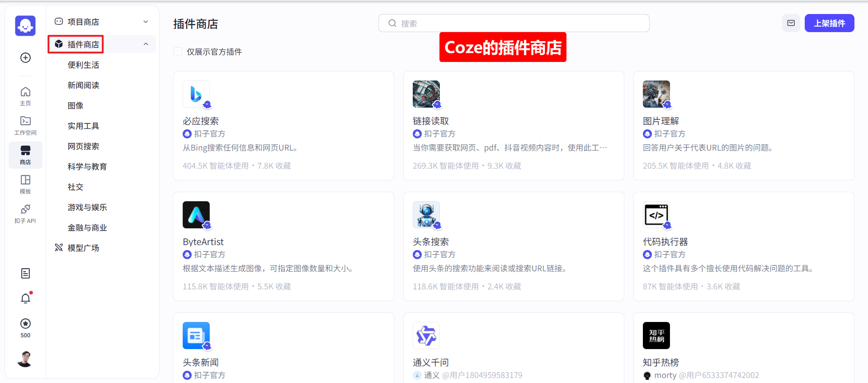Select 游戏与娱乐 category
Image resolution: width=868 pixels, height=383 pixels.
tap(87, 207)
